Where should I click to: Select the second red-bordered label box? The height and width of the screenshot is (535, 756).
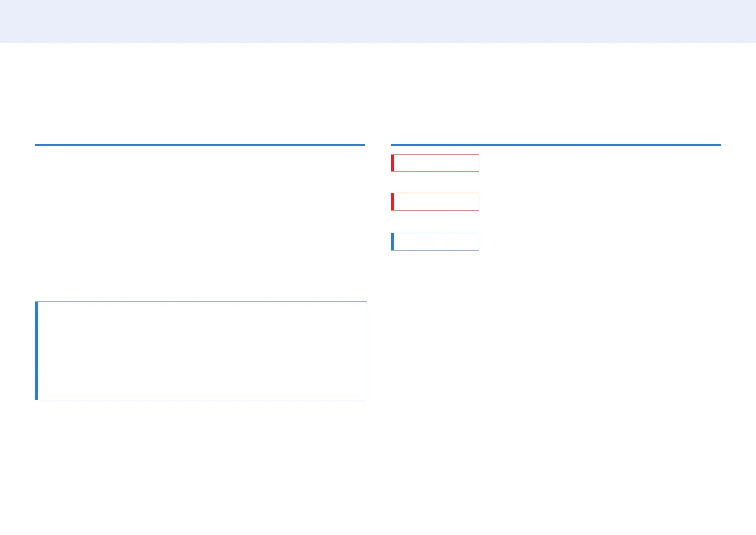point(435,202)
